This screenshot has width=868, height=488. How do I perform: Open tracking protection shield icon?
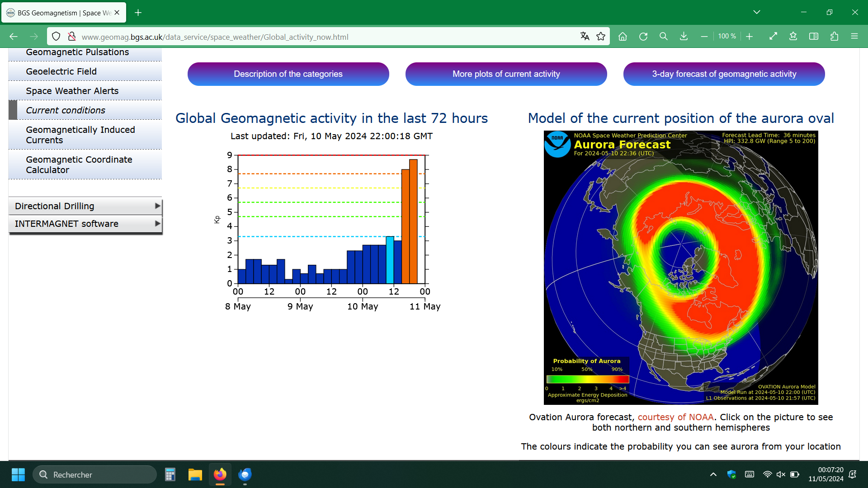point(56,37)
